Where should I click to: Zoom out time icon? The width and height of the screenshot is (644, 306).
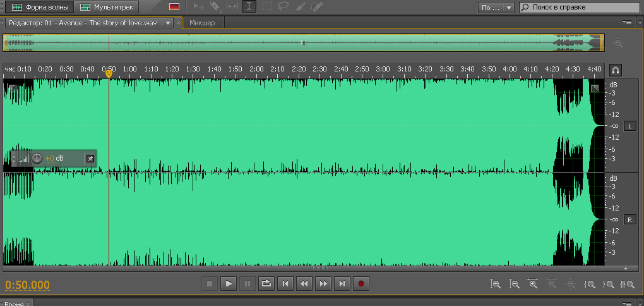pyautogui.click(x=552, y=283)
